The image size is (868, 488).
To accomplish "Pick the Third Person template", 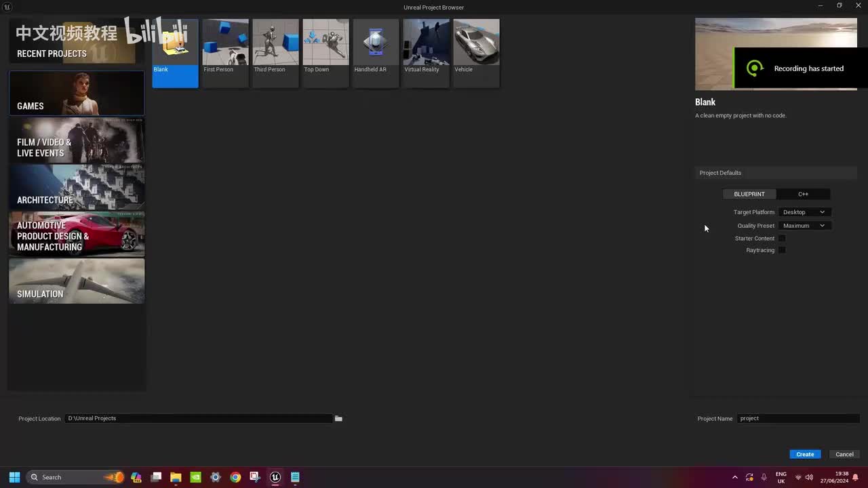I will [275, 53].
